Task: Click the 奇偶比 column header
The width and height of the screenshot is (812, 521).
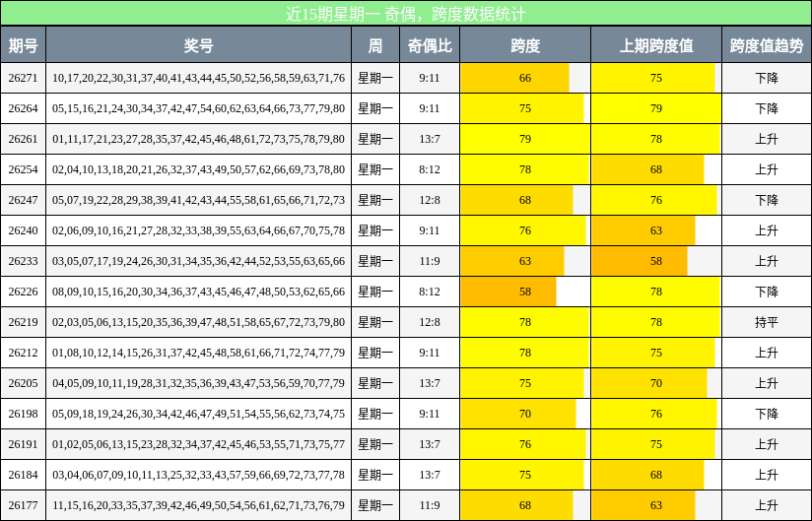Action: [430, 45]
